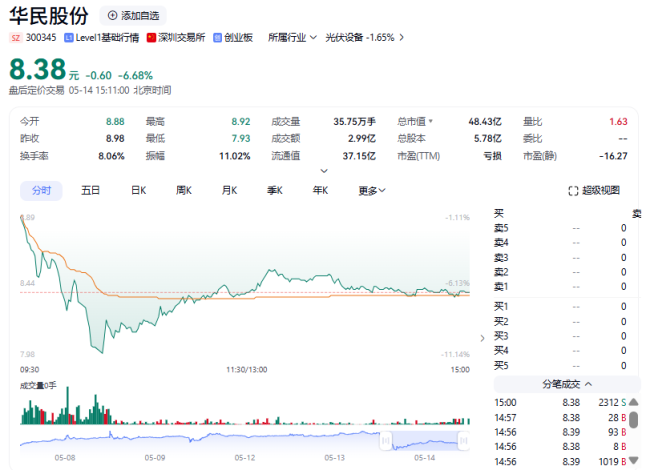Expand the quote details chevron below stats
The width and height of the screenshot is (650, 470).
323,171
